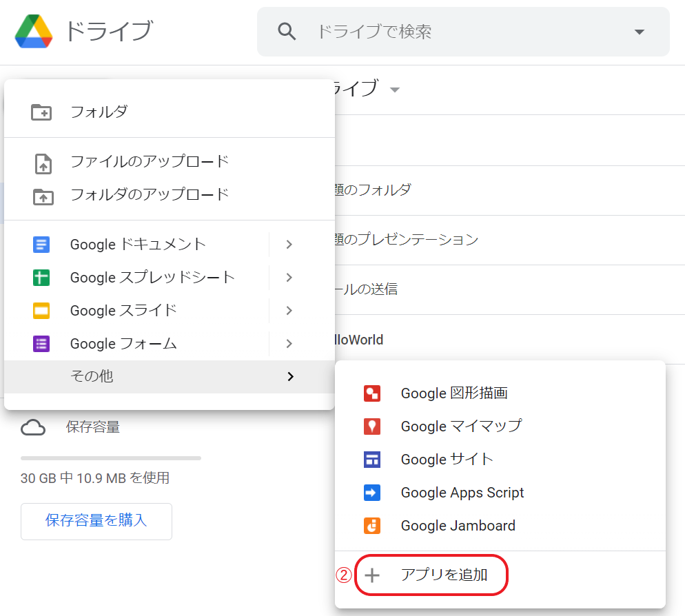The image size is (685, 616).
Task: Click the storage usage progress bar
Action: point(111,458)
